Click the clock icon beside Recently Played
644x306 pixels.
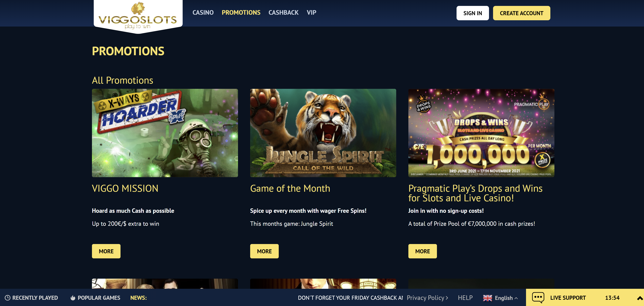[7, 298]
